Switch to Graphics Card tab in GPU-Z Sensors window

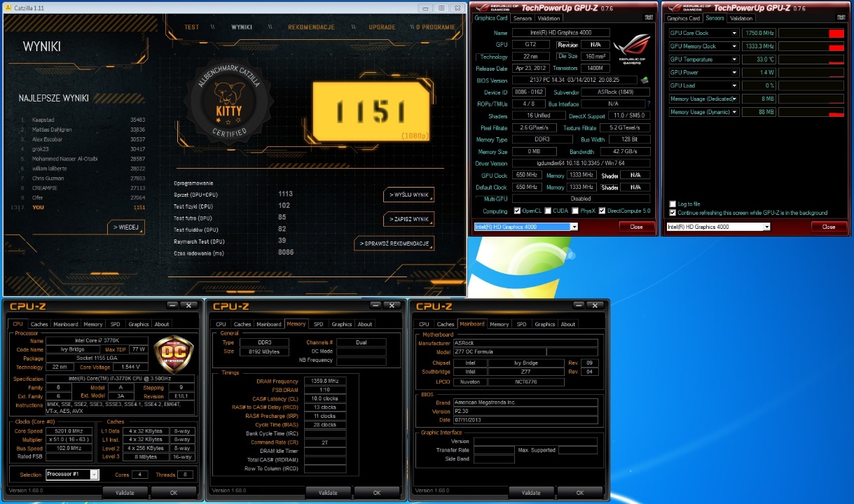pos(683,18)
